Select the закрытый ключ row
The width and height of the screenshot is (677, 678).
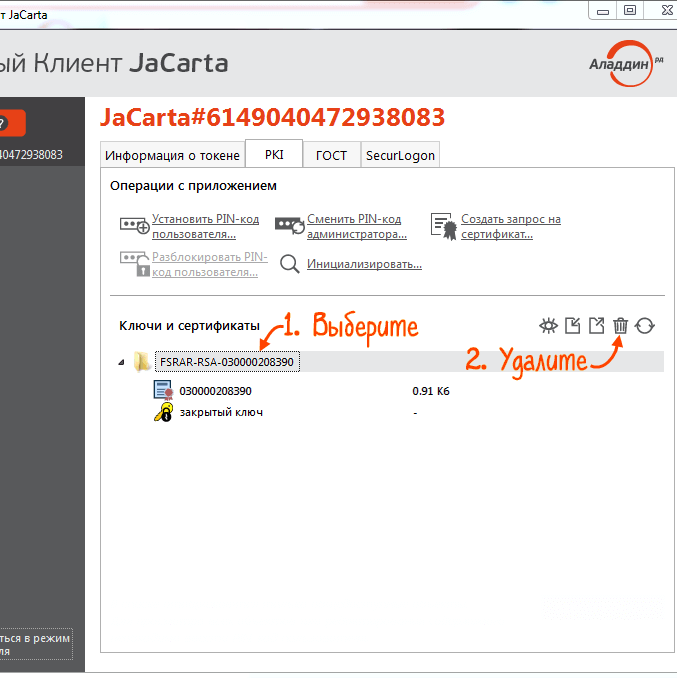tap(221, 412)
